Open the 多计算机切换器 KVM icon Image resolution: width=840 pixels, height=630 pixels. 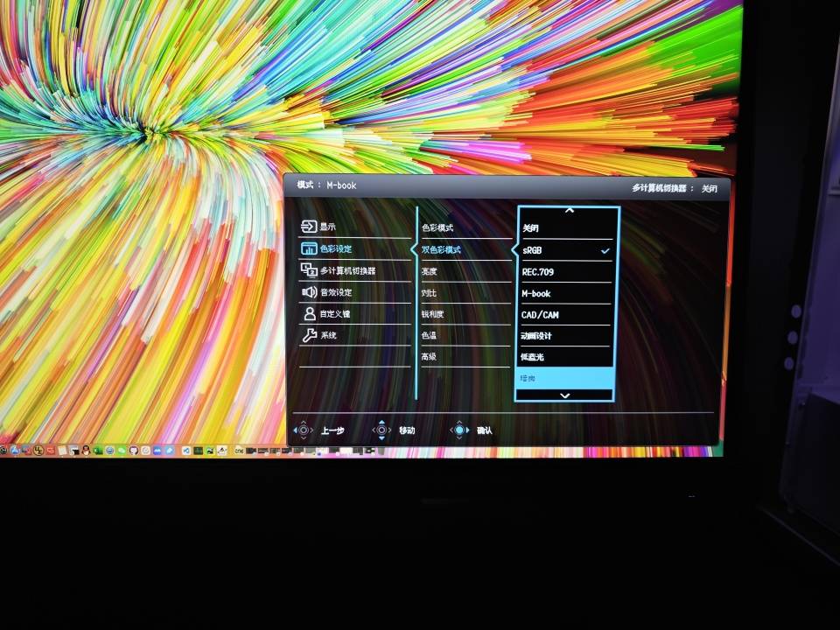[309, 271]
